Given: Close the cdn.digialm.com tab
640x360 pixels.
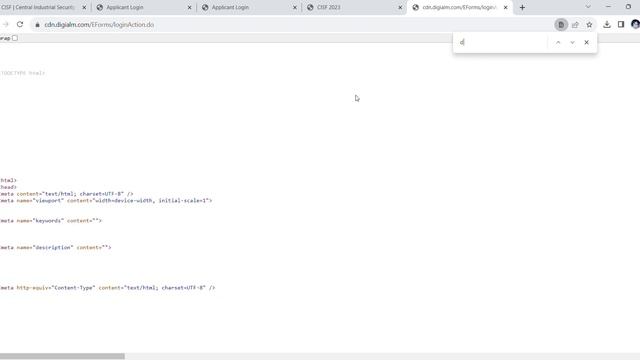Looking at the screenshot, I should pyautogui.click(x=505, y=7).
